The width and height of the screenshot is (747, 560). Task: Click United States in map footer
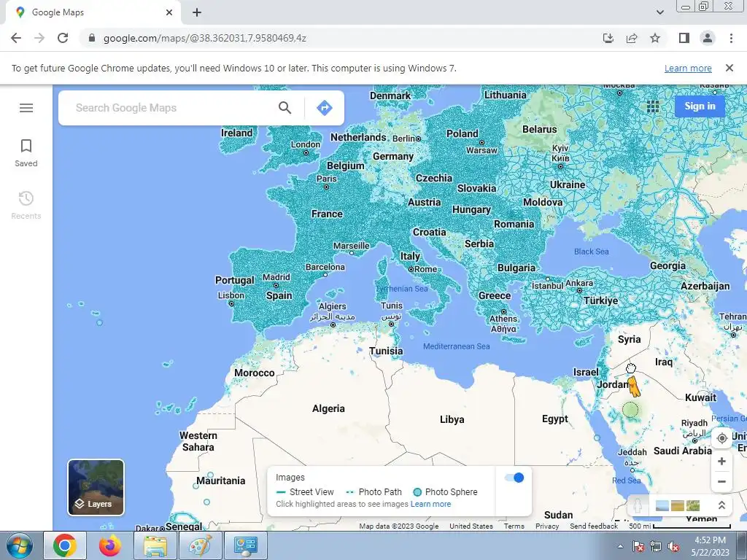point(471,526)
